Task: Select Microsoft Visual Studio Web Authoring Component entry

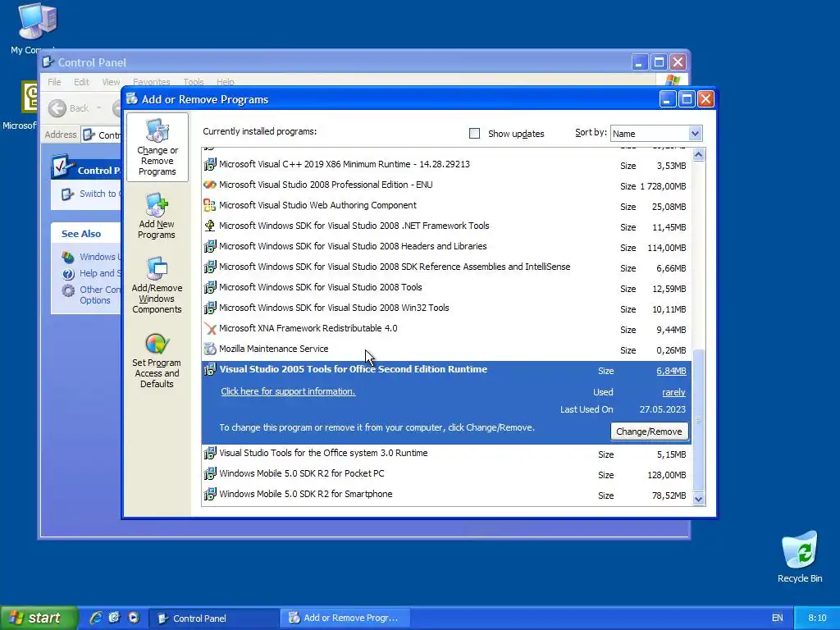Action: point(446,205)
